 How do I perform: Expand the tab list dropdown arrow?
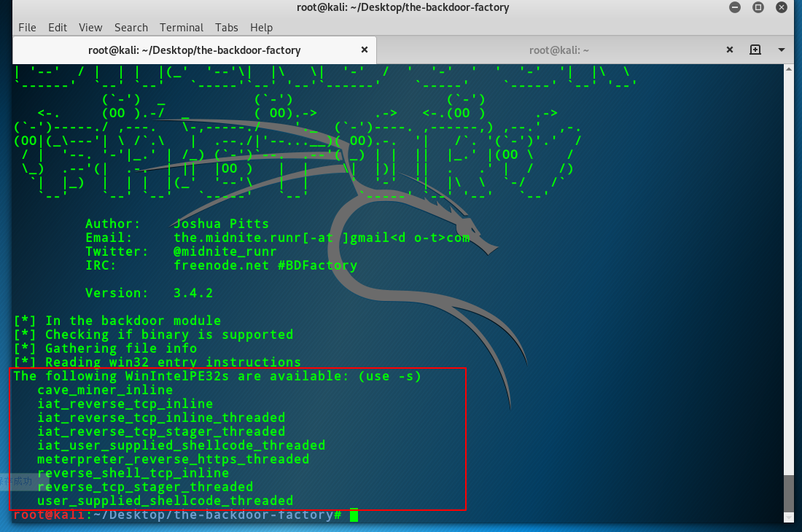pyautogui.click(x=781, y=50)
